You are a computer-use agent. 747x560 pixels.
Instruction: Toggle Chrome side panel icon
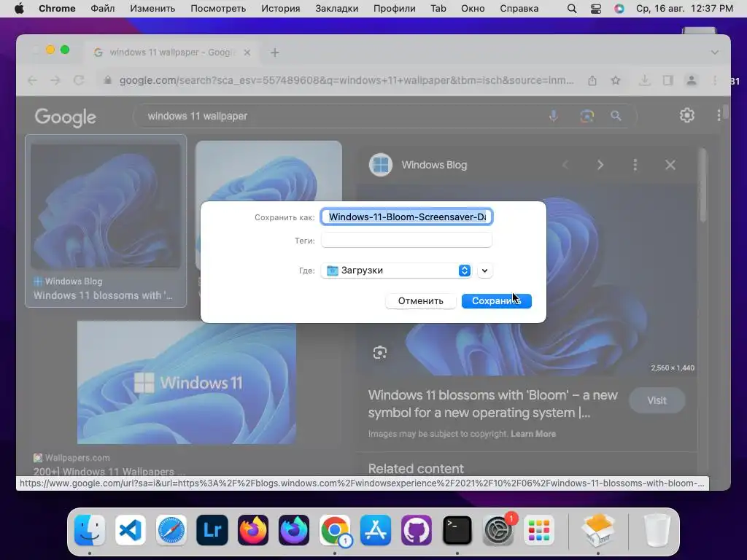[x=668, y=80]
